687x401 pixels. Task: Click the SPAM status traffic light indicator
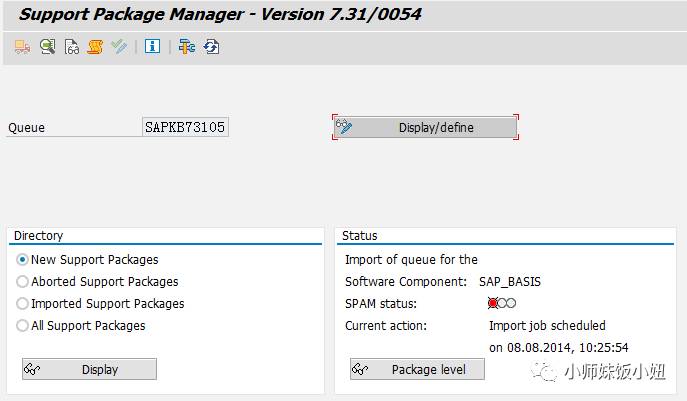point(502,303)
